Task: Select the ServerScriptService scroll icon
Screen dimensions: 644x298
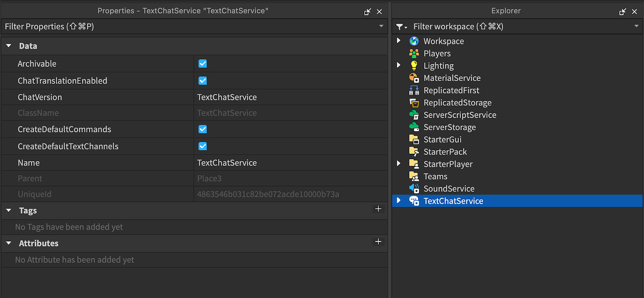Action: point(414,114)
